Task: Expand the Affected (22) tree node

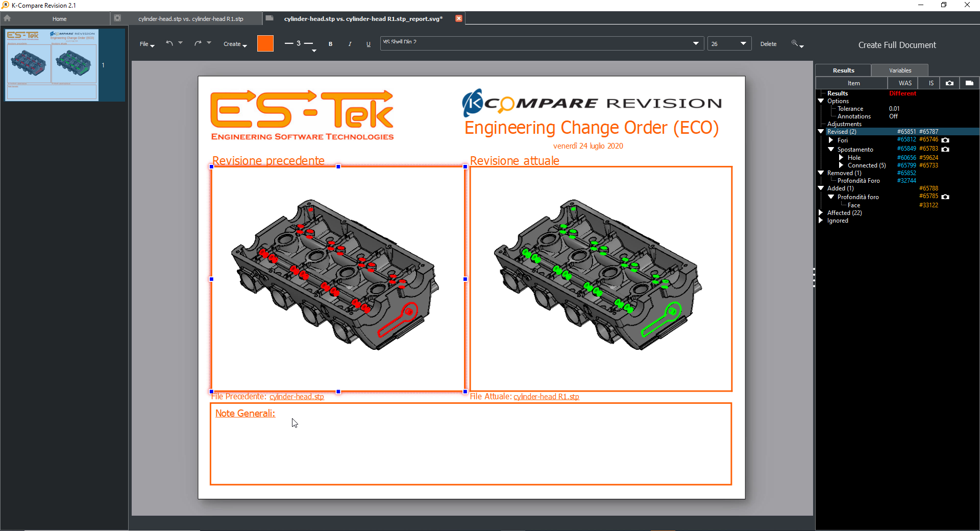Action: 821,212
